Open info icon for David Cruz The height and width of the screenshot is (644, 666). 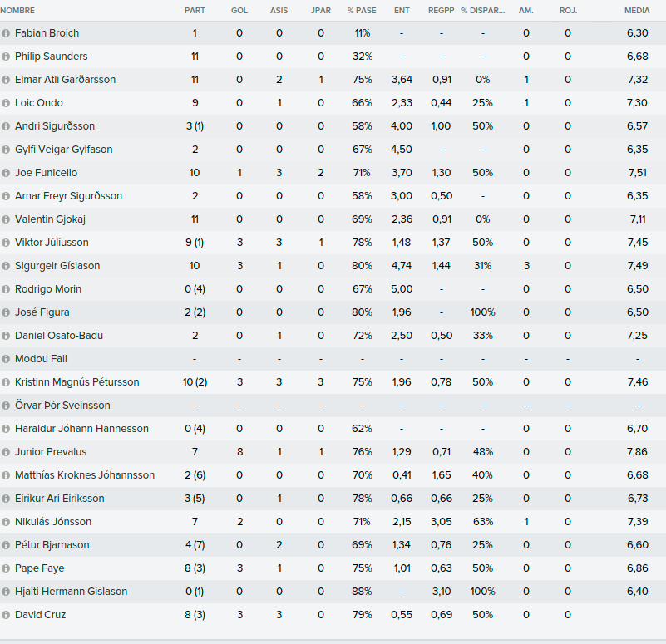[x=6, y=615]
